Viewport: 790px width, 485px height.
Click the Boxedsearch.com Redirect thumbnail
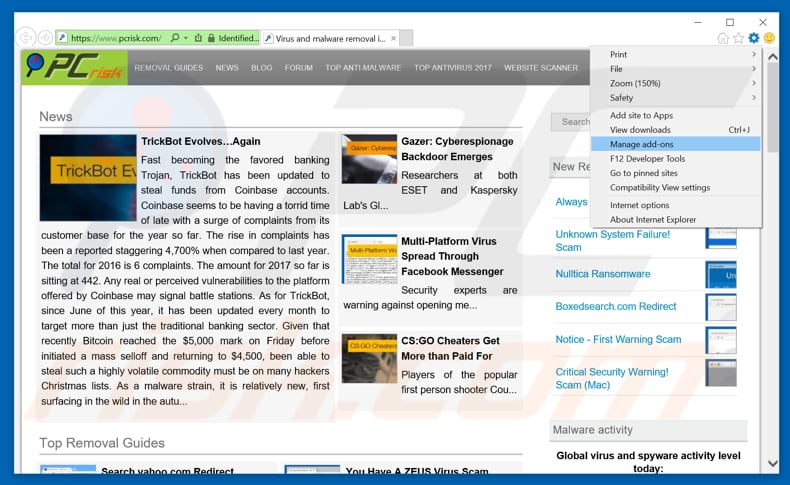pyautogui.click(x=720, y=307)
